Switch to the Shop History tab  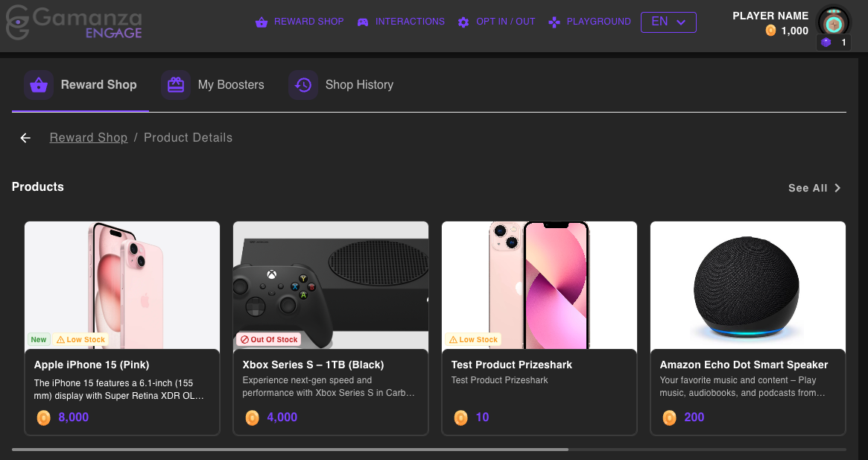pos(359,85)
